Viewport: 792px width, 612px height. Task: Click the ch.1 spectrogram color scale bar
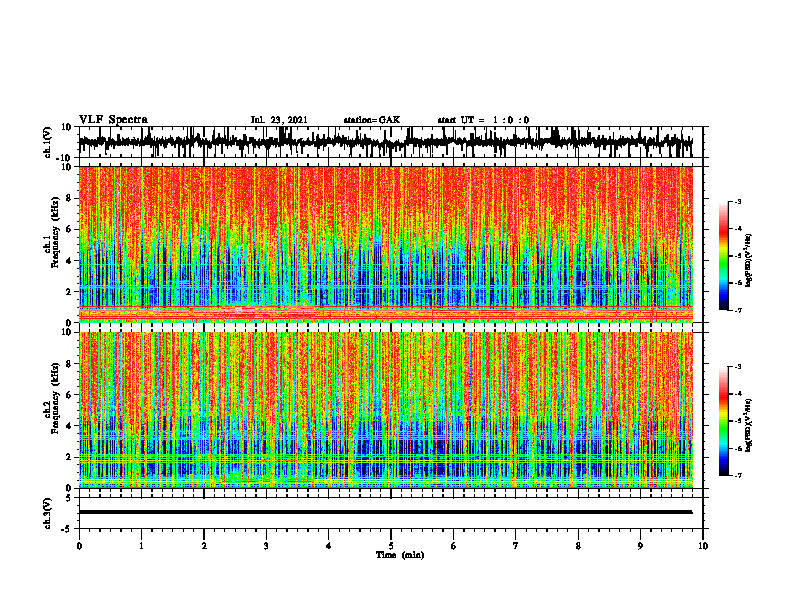click(723, 256)
